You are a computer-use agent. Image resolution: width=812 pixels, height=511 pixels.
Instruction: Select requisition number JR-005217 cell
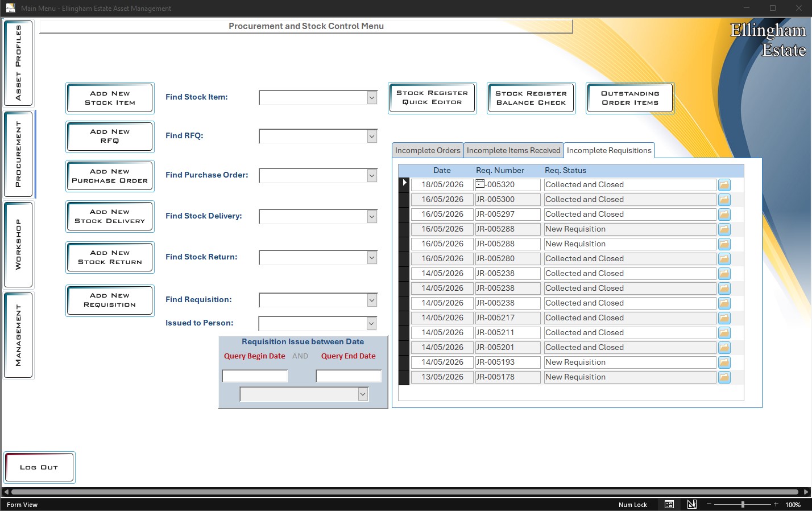[508, 318]
